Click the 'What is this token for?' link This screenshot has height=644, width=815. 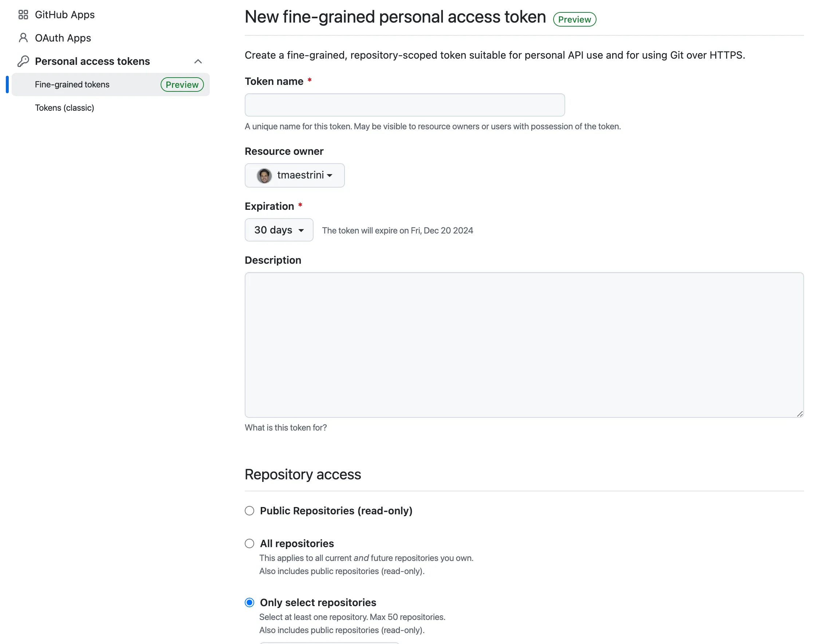pyautogui.click(x=286, y=427)
